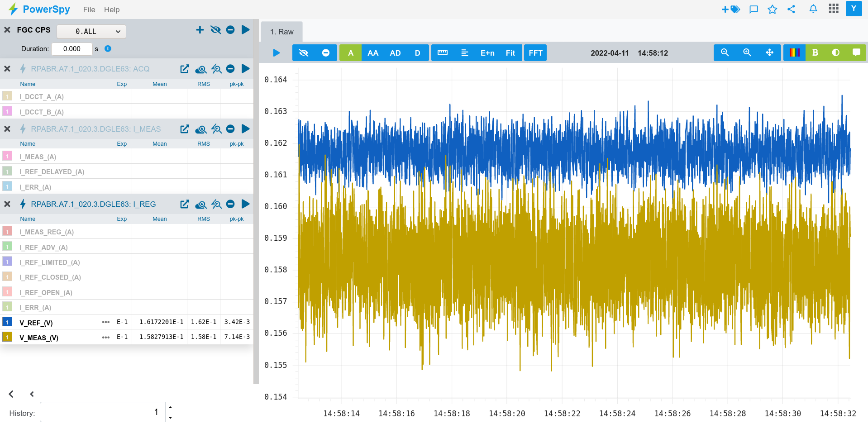Collapse the I_MEAS group with minus icon
Viewport: 868px width, 424px height.
pyautogui.click(x=230, y=129)
